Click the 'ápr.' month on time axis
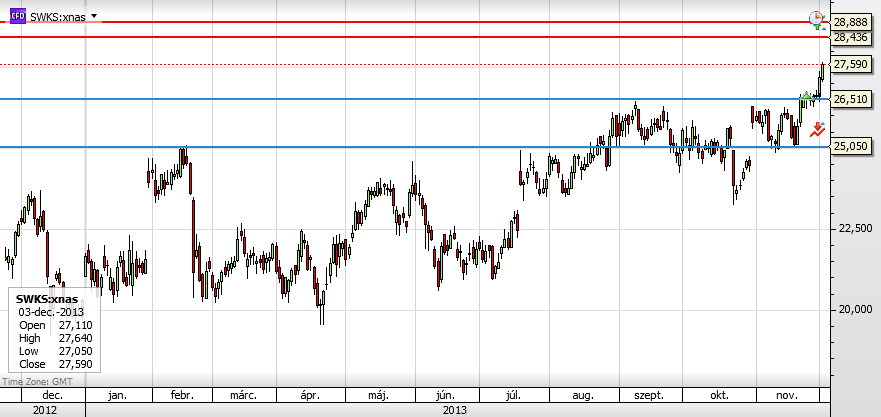The height and width of the screenshot is (417, 881). [311, 396]
